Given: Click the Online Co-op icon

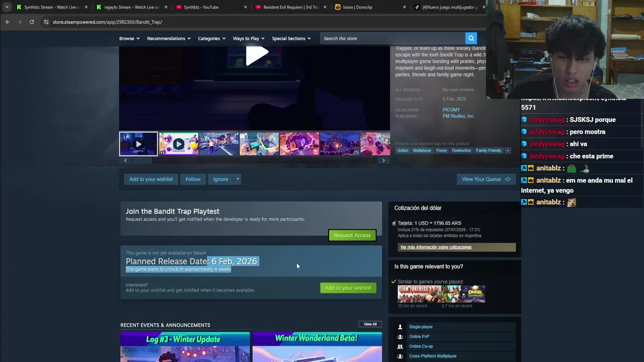Looking at the screenshot, I should click(400, 346).
